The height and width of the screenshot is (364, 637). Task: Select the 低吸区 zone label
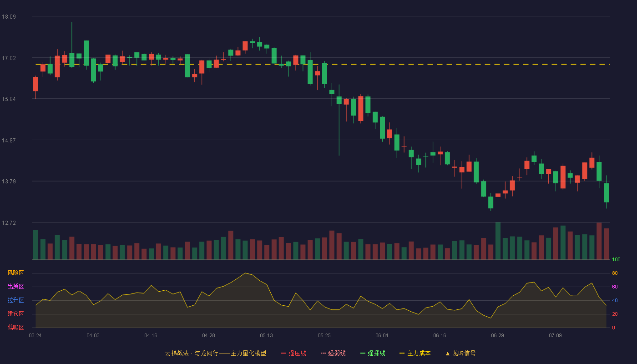point(15,328)
